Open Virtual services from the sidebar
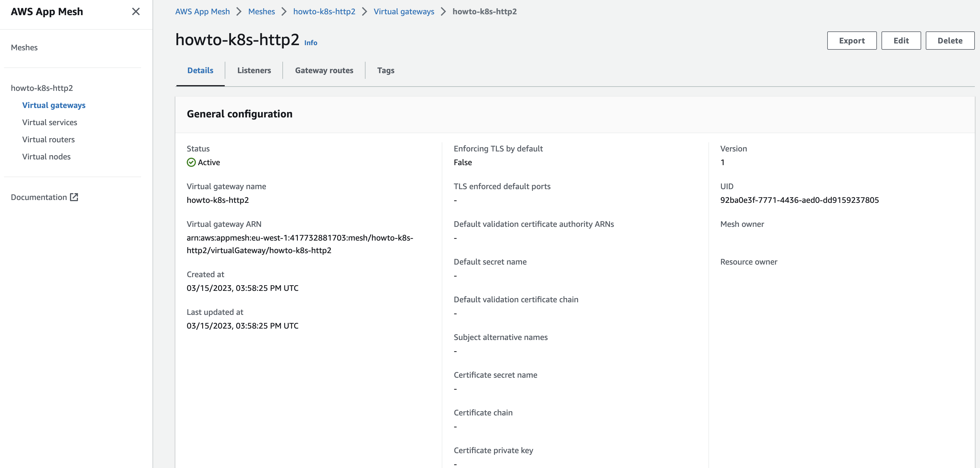The height and width of the screenshot is (468, 980). click(49, 122)
